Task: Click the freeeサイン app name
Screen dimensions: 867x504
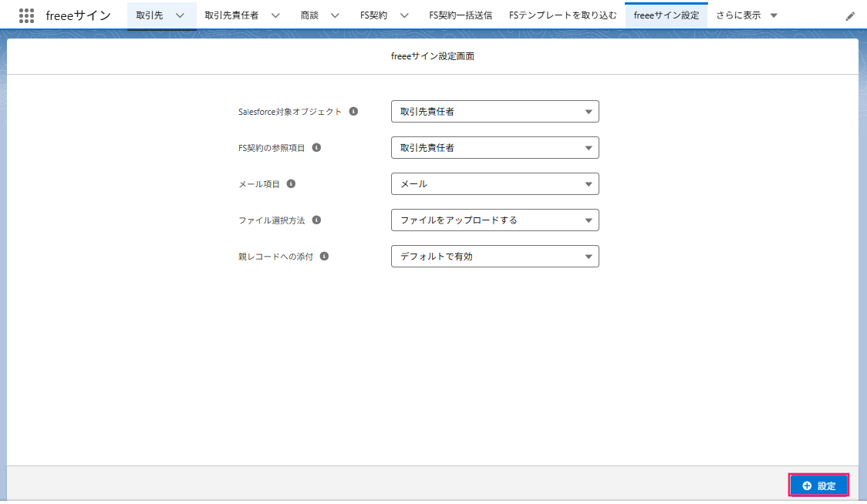Action: click(x=79, y=15)
